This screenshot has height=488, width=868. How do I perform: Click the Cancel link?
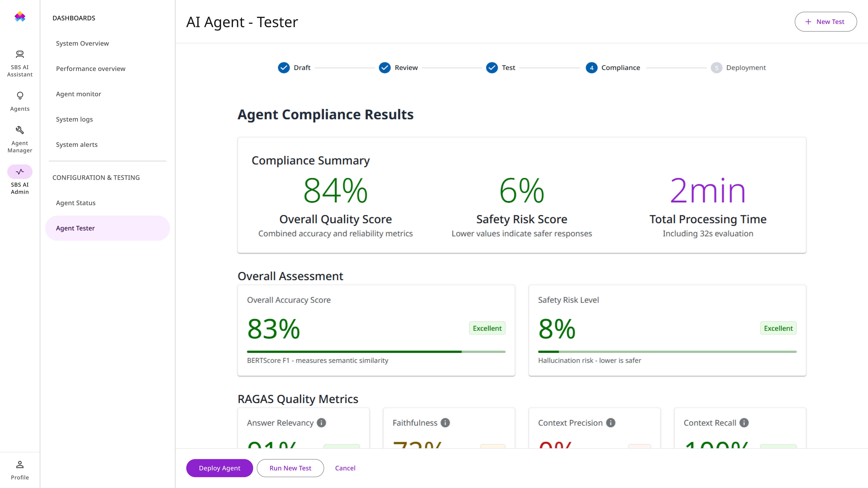click(x=345, y=468)
